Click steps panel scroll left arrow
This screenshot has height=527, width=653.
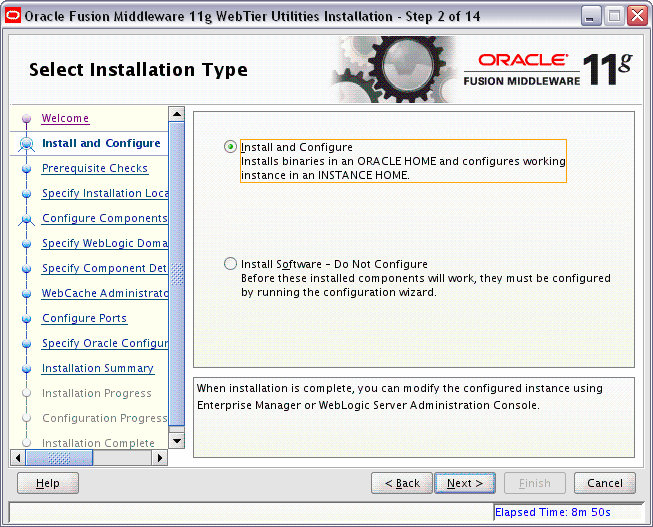coord(17,458)
